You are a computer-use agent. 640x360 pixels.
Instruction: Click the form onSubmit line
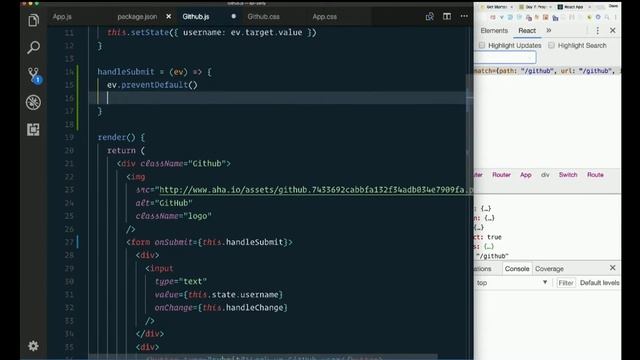coord(209,242)
